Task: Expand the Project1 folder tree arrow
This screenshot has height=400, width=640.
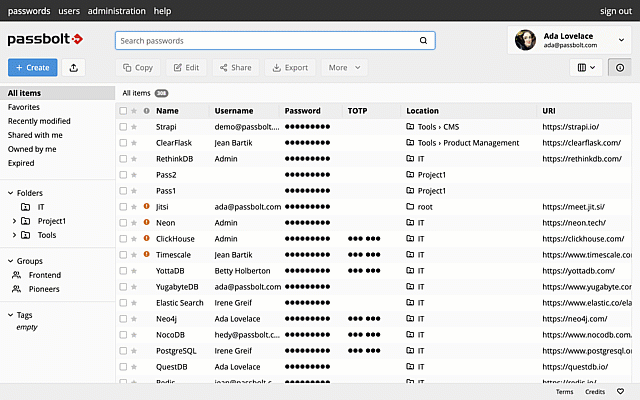Action: click(x=14, y=221)
